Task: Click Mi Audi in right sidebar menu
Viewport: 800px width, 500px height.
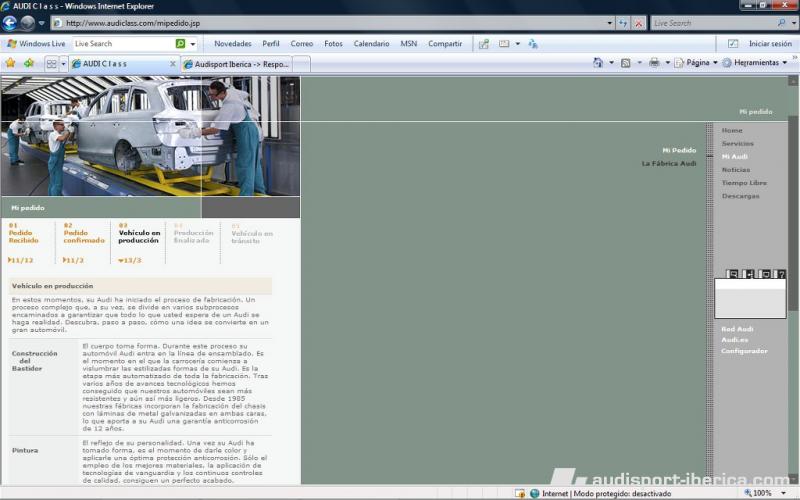Action: tap(735, 157)
